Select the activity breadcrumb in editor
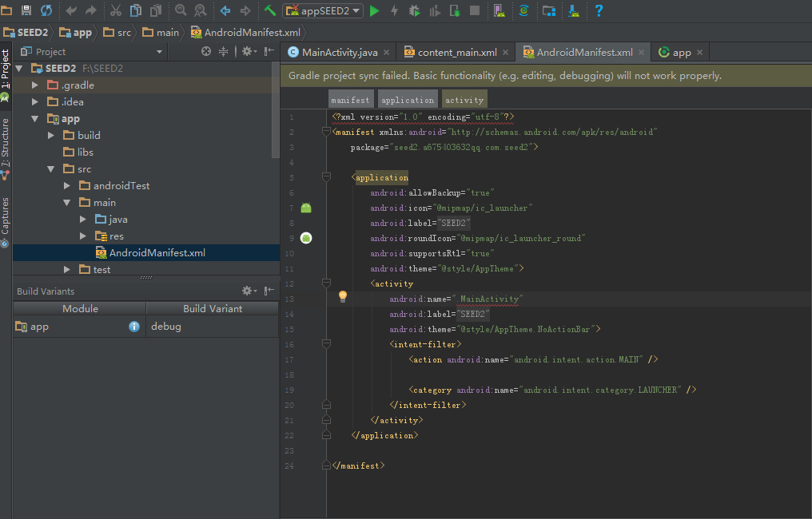Viewport: 812px width, 519px height. (464, 100)
